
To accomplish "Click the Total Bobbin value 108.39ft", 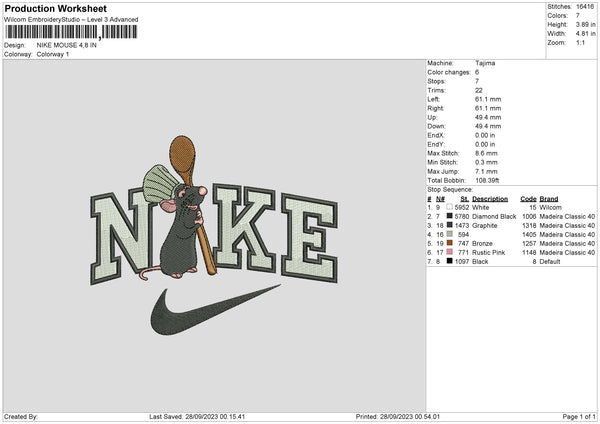I will click(x=487, y=180).
